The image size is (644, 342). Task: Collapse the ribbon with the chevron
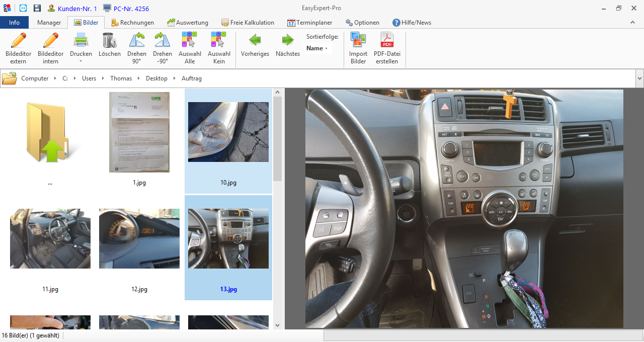pos(632,23)
